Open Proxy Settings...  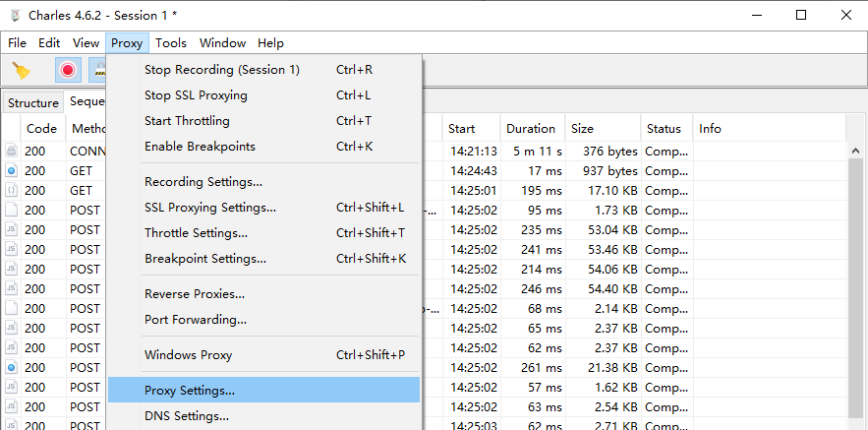[263, 390]
